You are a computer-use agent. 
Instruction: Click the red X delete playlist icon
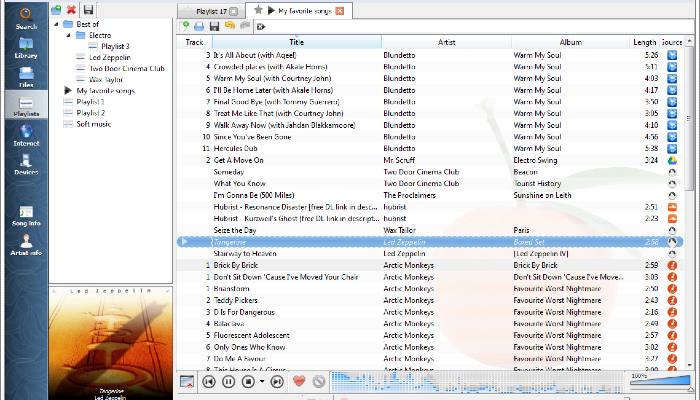71,10
